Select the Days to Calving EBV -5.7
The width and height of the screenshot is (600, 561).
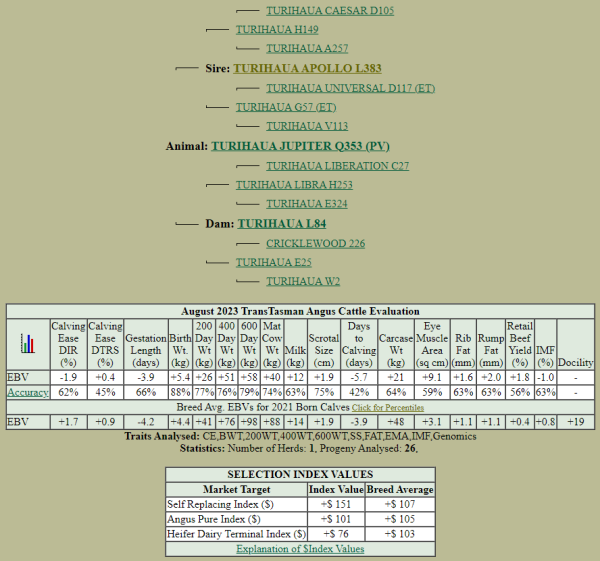(x=359, y=378)
